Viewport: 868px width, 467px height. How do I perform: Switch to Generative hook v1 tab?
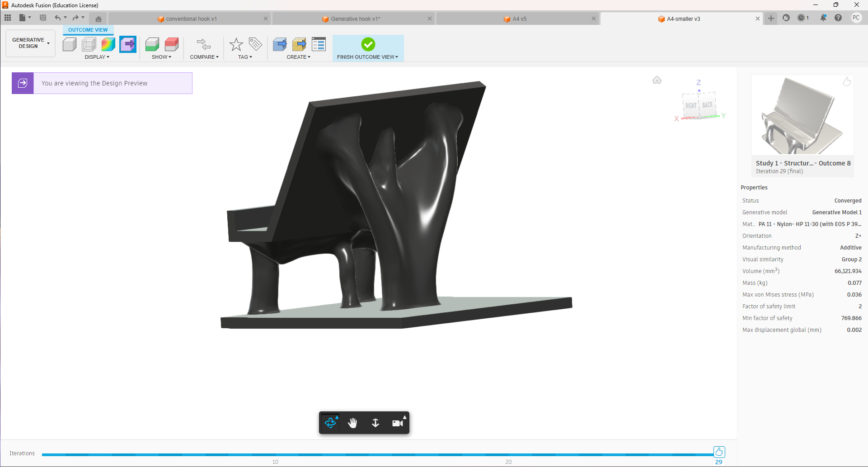[351, 19]
